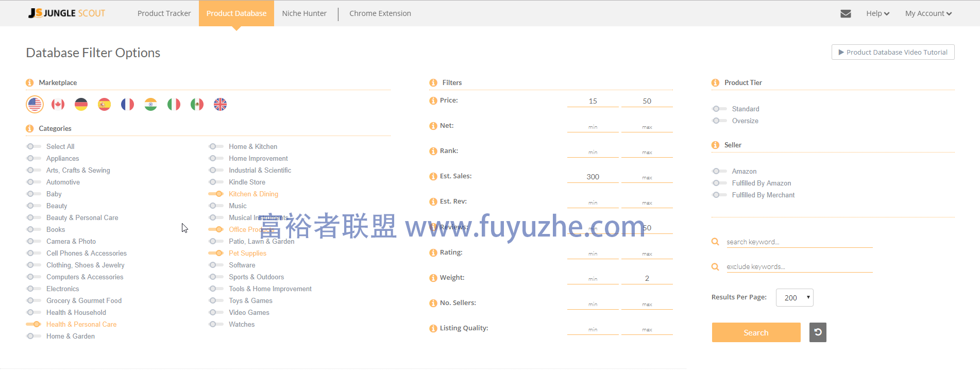
Task: Click the Jungle Scout logo
Action: click(67, 13)
